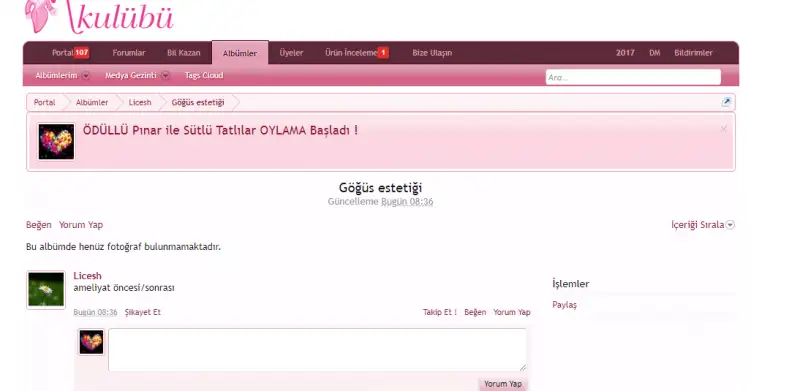The image size is (800, 391).
Task: Click Licesh daisy avatar
Action: (46, 289)
